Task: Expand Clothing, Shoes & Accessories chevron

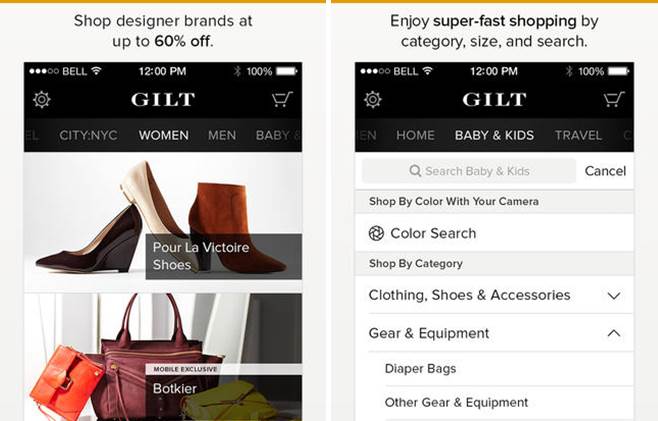Action: pyautogui.click(x=614, y=295)
